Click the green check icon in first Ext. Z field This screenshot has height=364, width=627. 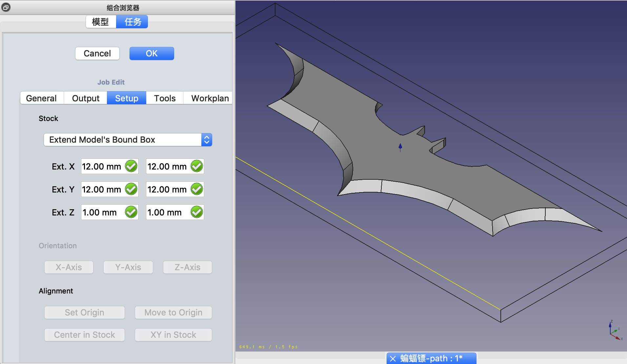[131, 212]
